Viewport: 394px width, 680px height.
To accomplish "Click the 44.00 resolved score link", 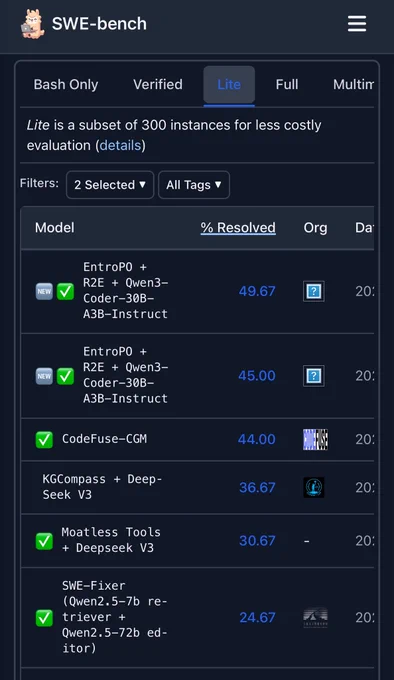I will 257,439.
